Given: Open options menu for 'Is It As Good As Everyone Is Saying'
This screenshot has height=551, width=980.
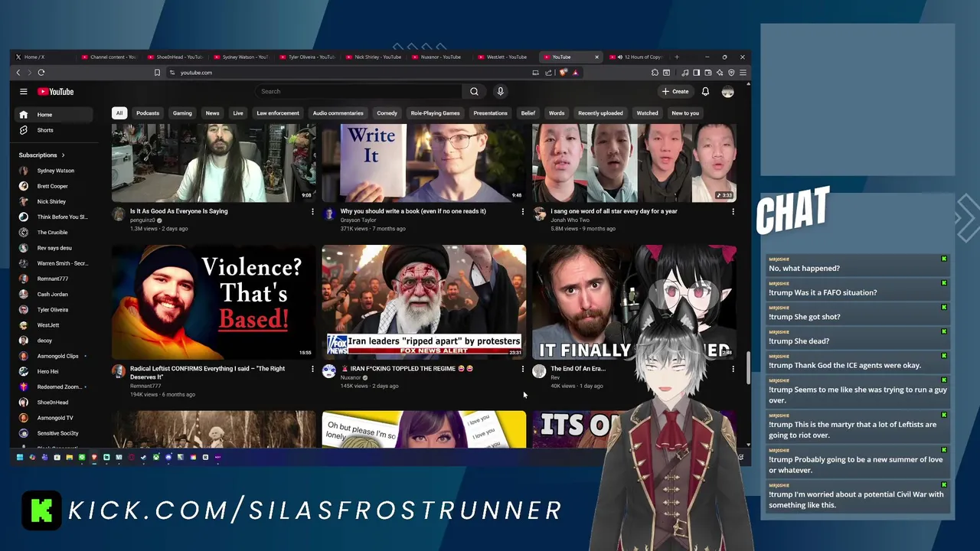Looking at the screenshot, I should 312,211.
